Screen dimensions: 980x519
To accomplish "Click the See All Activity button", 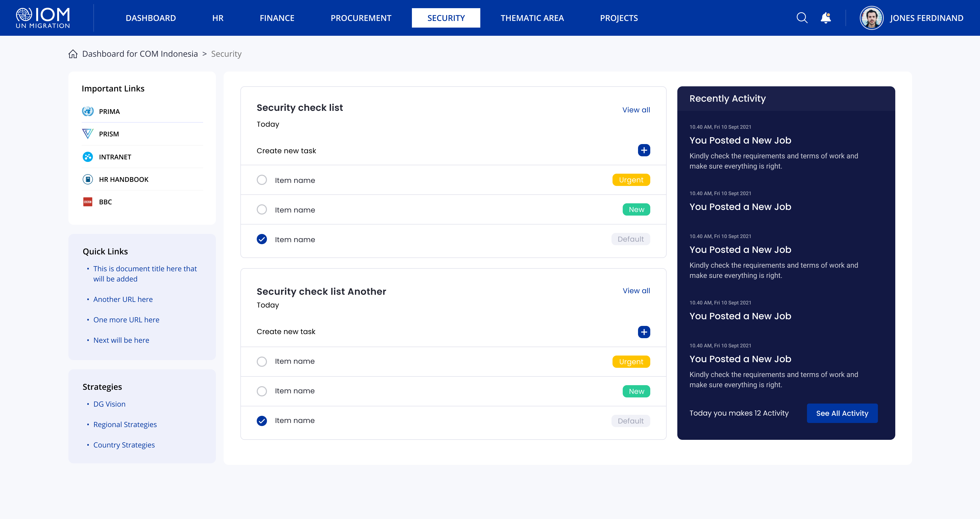I will coord(842,413).
